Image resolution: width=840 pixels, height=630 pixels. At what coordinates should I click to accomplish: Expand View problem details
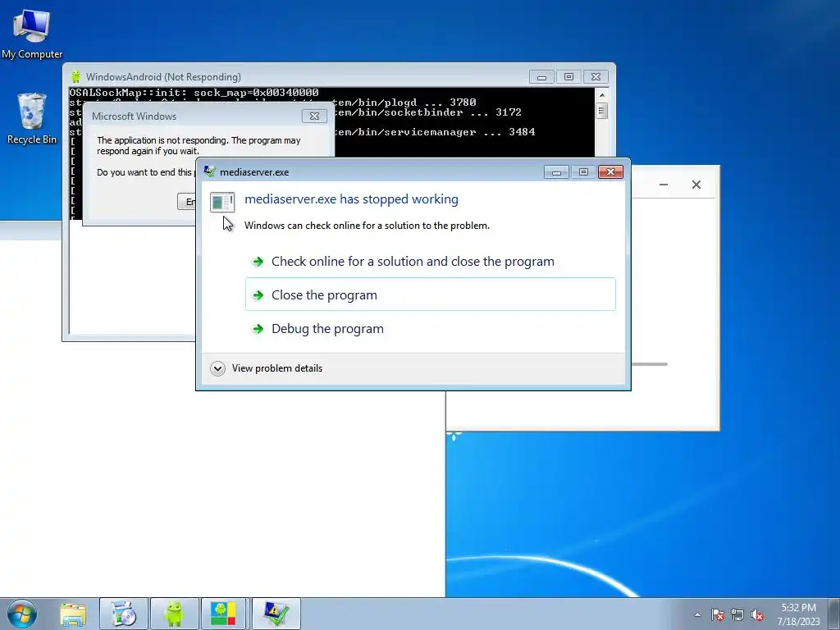(267, 368)
